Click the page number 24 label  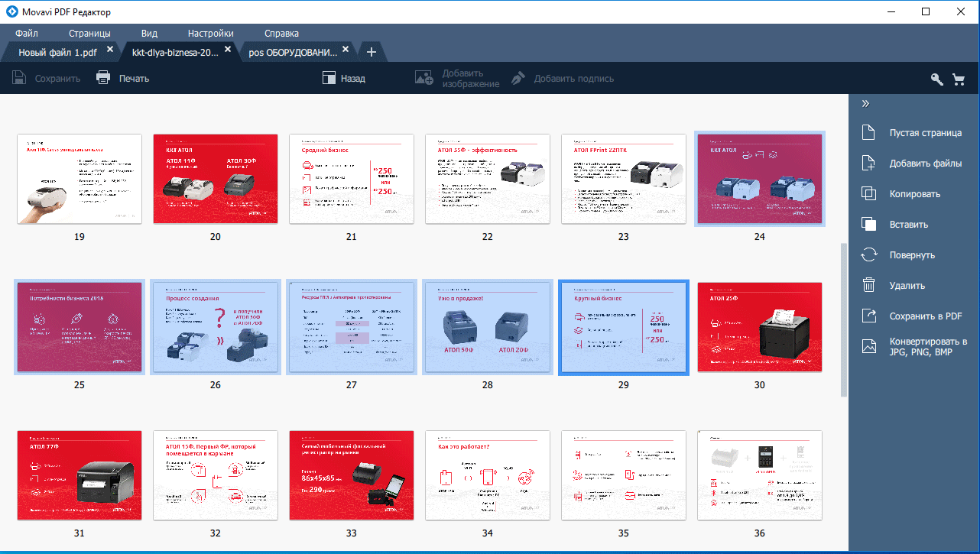click(x=760, y=237)
